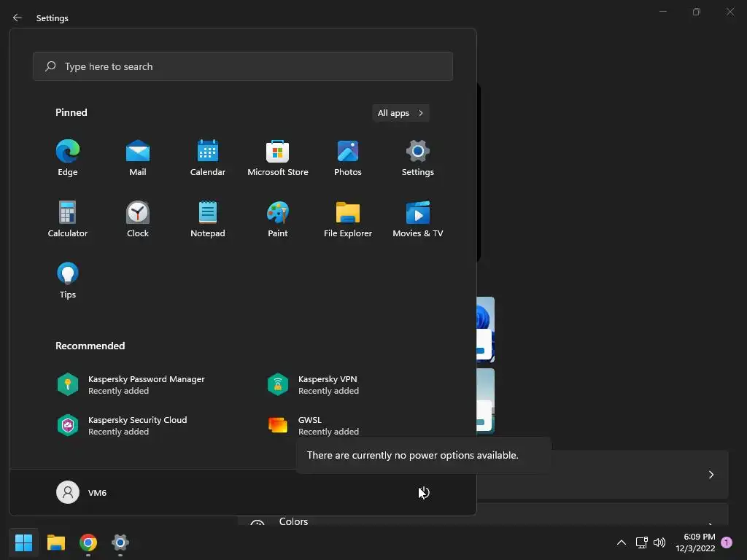Launch Movies & TV app
Screen dimensions: 747x560
coord(418,219)
